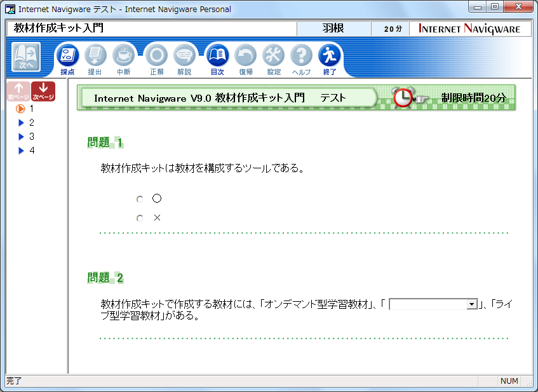Click the Internet Navigware logo
The width and height of the screenshot is (538, 392).
[x=469, y=29]
